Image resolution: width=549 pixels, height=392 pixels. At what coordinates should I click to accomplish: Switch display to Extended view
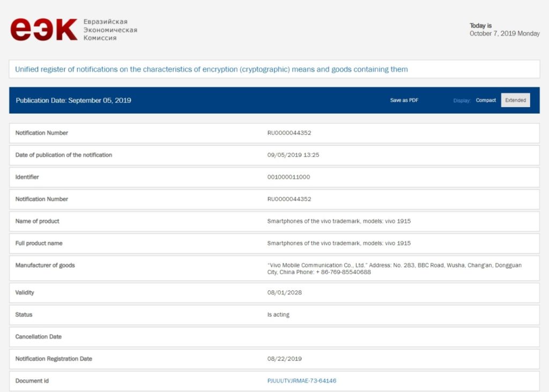pyautogui.click(x=515, y=100)
